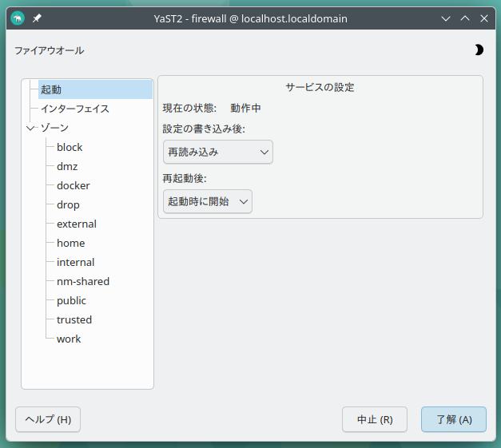Select the nm-shared zone
This screenshot has width=501, height=448.
tap(83, 281)
